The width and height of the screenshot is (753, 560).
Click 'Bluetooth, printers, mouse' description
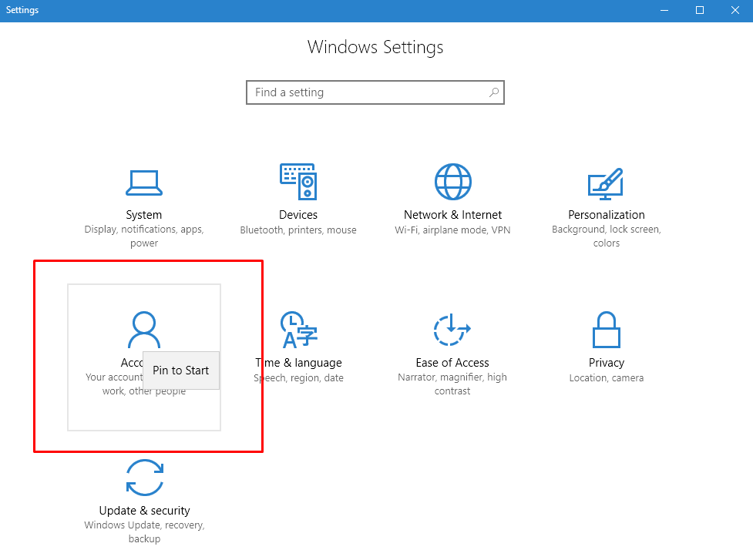(x=298, y=230)
